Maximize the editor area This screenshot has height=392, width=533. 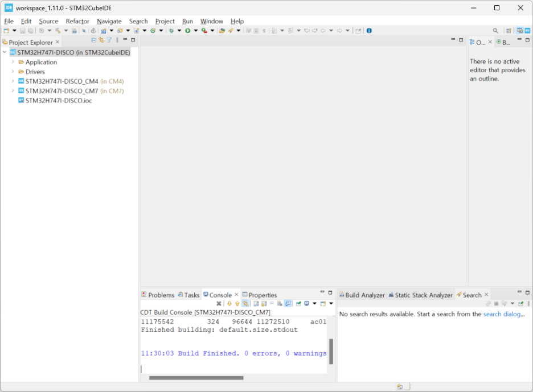pyautogui.click(x=461, y=40)
